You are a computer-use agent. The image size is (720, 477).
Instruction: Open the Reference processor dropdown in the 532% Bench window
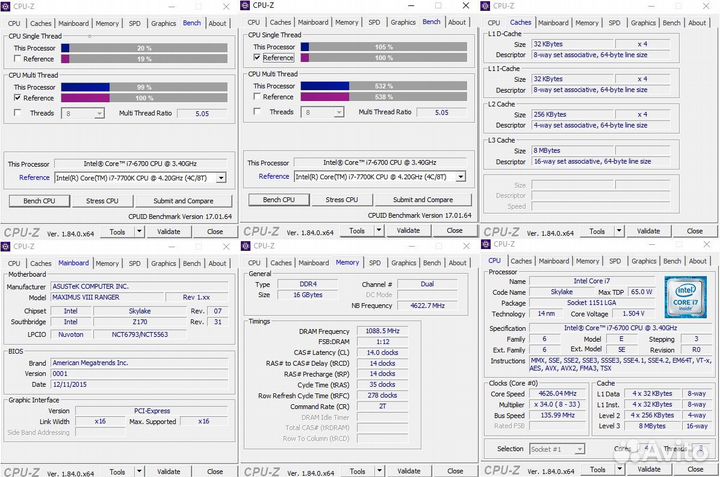click(461, 177)
